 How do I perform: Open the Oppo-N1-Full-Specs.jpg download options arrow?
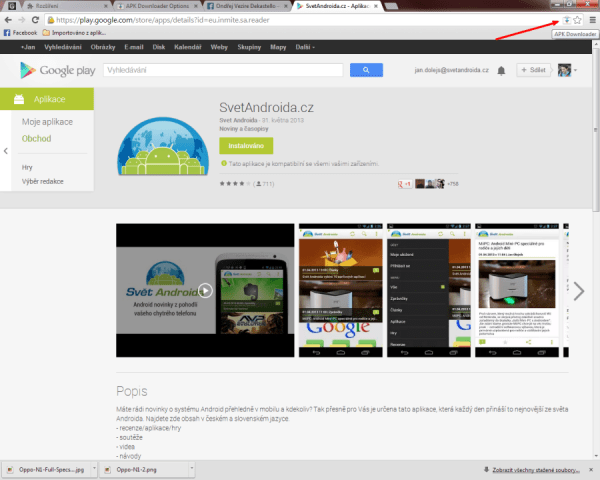(94, 469)
